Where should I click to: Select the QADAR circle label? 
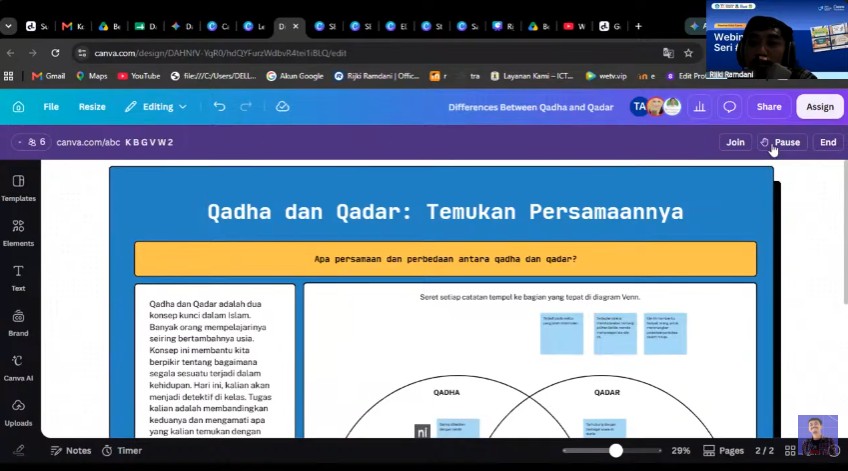tap(607, 393)
